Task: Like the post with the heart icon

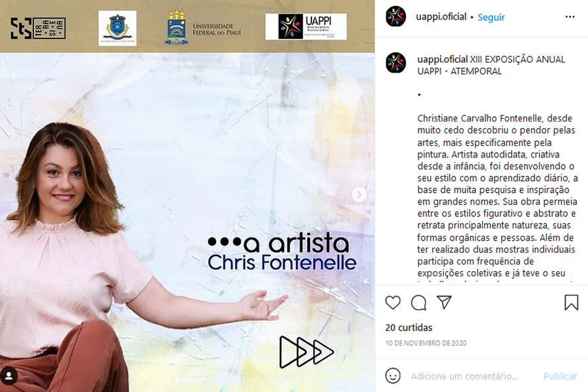Action: pos(393,302)
